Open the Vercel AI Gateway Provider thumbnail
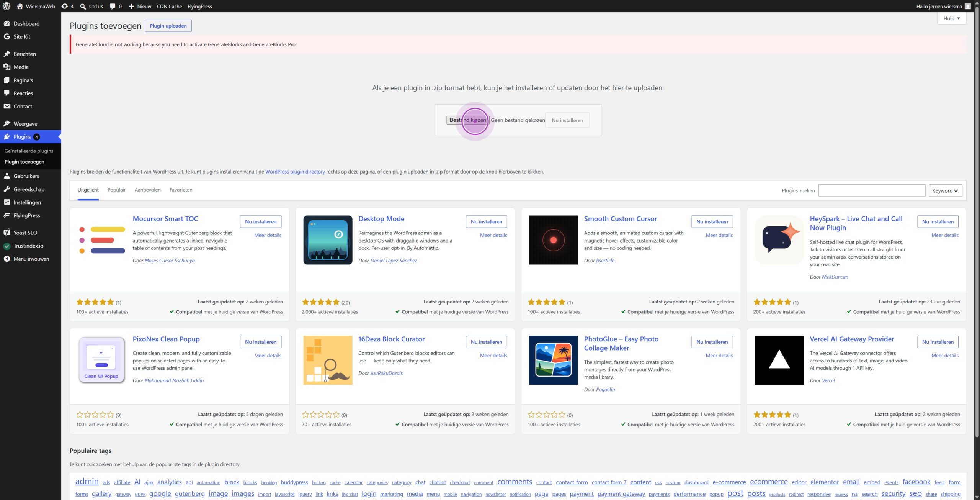Viewport: 980px width, 500px height. (x=779, y=360)
